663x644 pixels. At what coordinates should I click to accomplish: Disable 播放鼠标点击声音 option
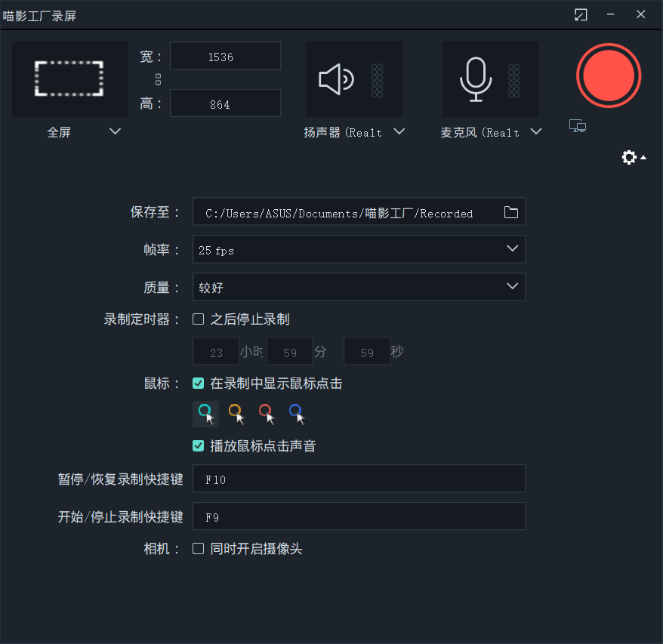pyautogui.click(x=198, y=445)
